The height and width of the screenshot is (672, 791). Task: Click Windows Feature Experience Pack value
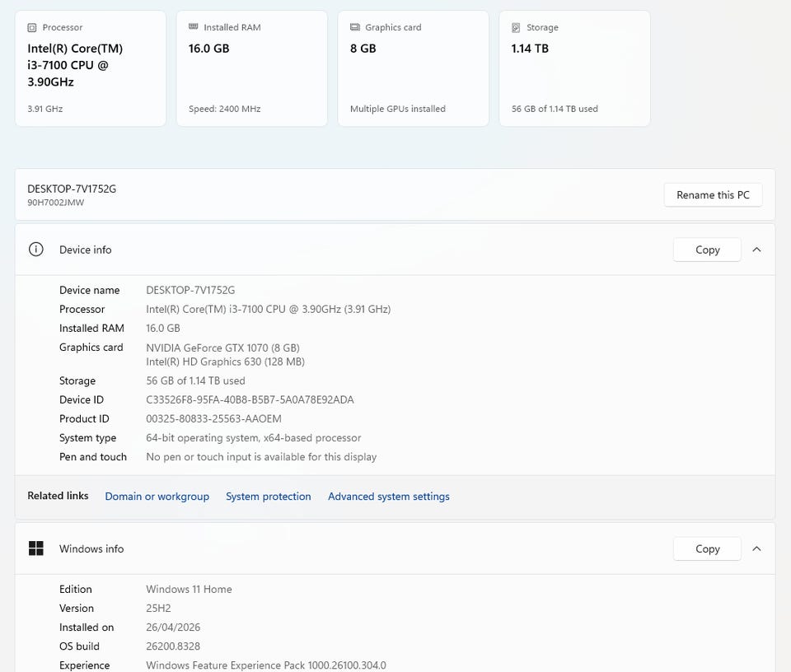coord(266,665)
